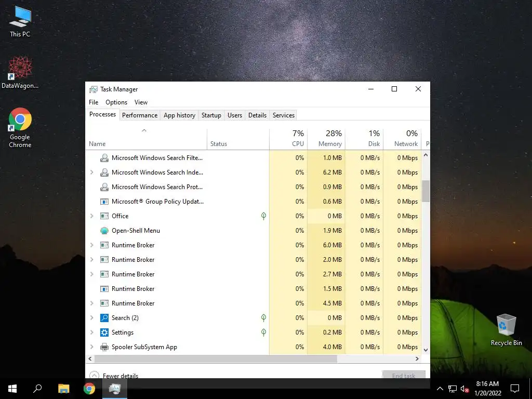
Task: Expand the 4.5 MB Runtime Broker row
Action: [91, 303]
